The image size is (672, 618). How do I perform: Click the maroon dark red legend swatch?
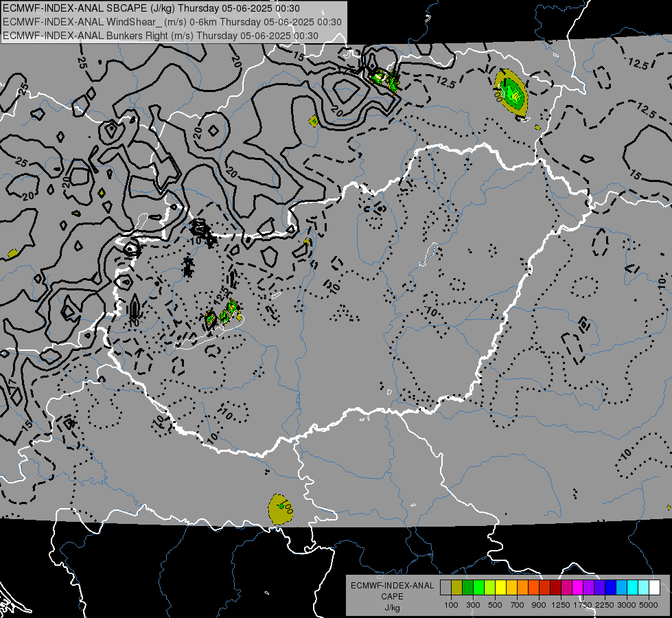coord(556,588)
